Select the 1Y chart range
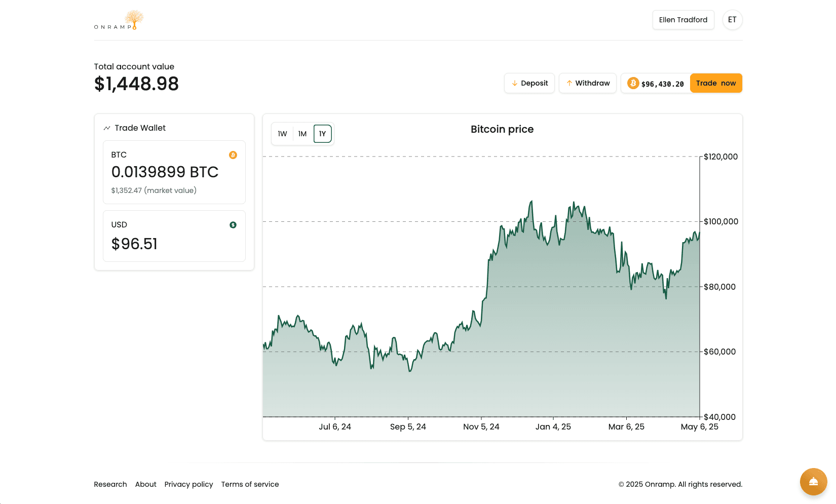 click(x=323, y=134)
